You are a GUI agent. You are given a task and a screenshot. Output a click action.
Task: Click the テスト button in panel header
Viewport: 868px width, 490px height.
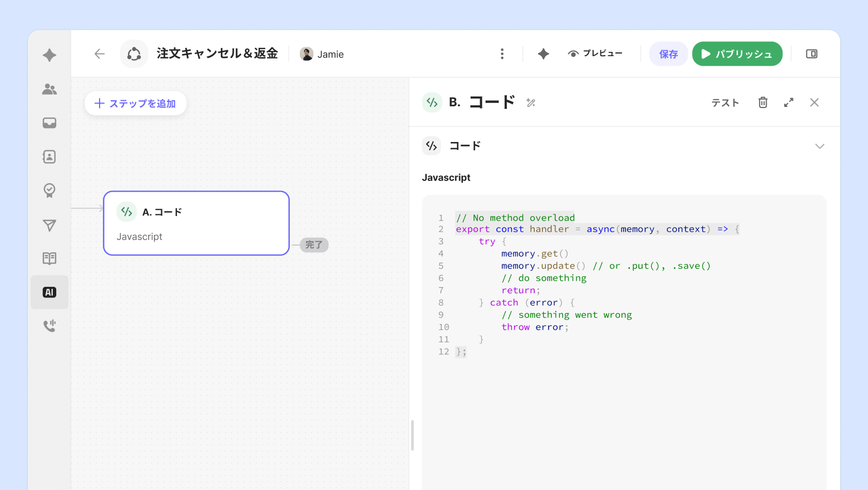(725, 102)
